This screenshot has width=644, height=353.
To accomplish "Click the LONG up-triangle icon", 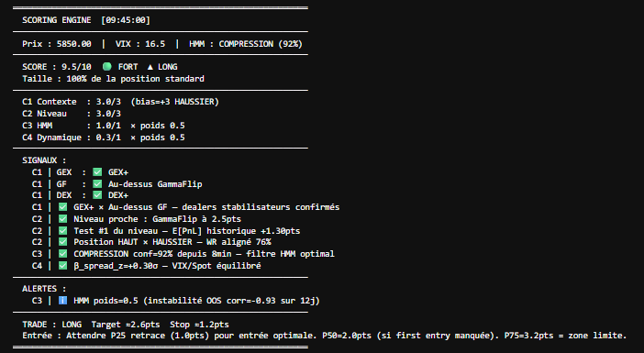I will [x=150, y=67].
